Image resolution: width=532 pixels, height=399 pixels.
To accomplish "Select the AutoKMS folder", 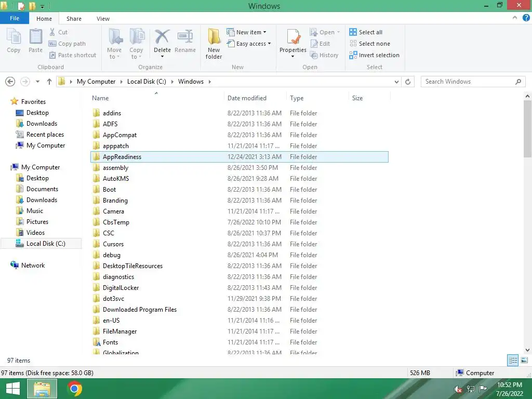I will (239, 179).
